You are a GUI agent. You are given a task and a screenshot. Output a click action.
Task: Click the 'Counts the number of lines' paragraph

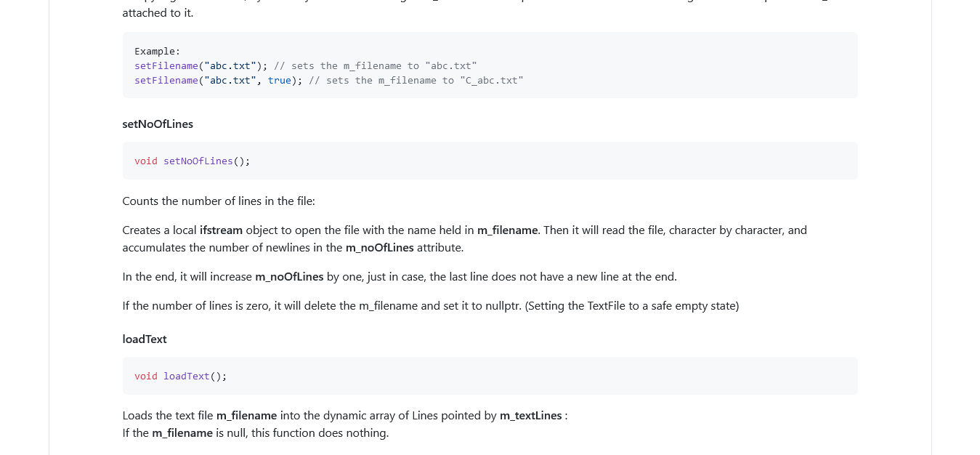coord(218,201)
